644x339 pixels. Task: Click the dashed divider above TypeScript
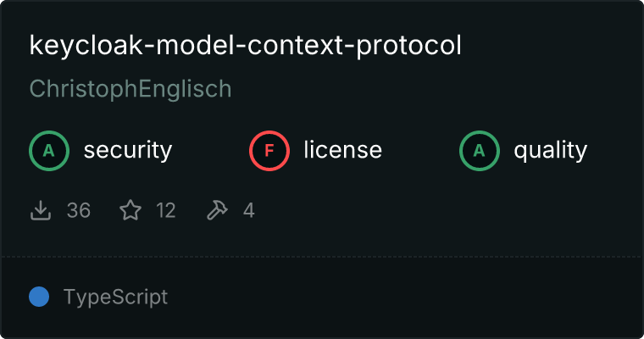(322, 257)
